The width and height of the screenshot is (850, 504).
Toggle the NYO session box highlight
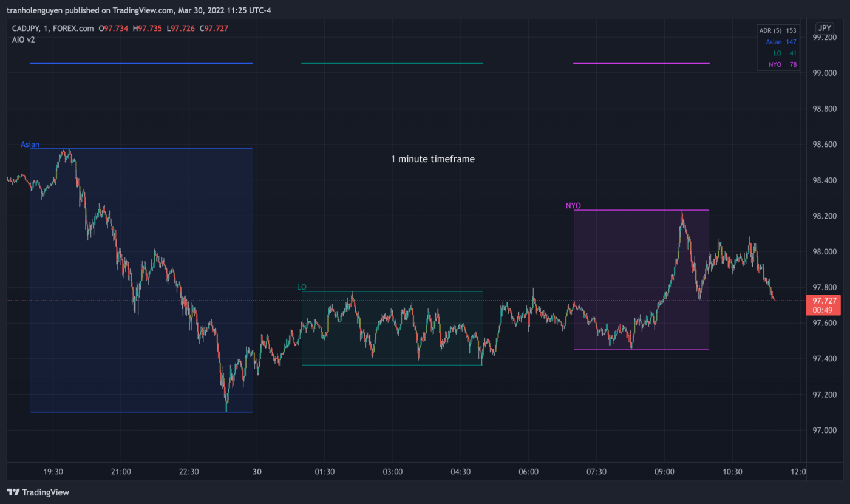(641, 279)
